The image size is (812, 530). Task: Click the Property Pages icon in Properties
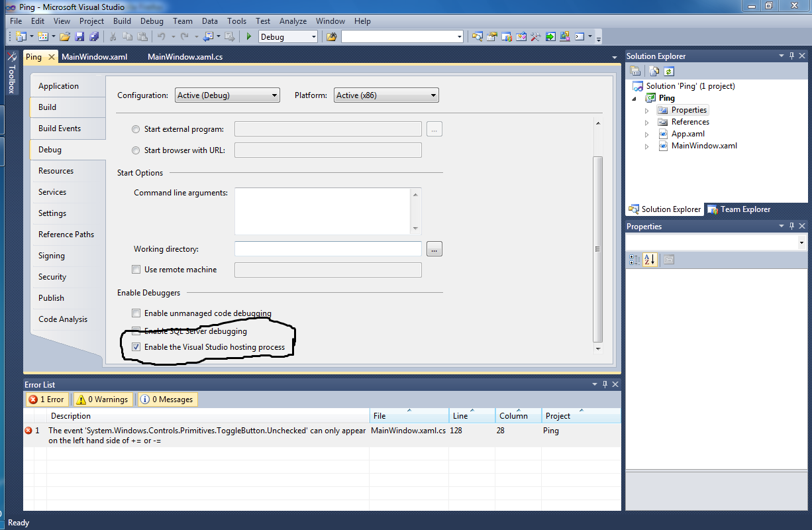click(x=668, y=260)
